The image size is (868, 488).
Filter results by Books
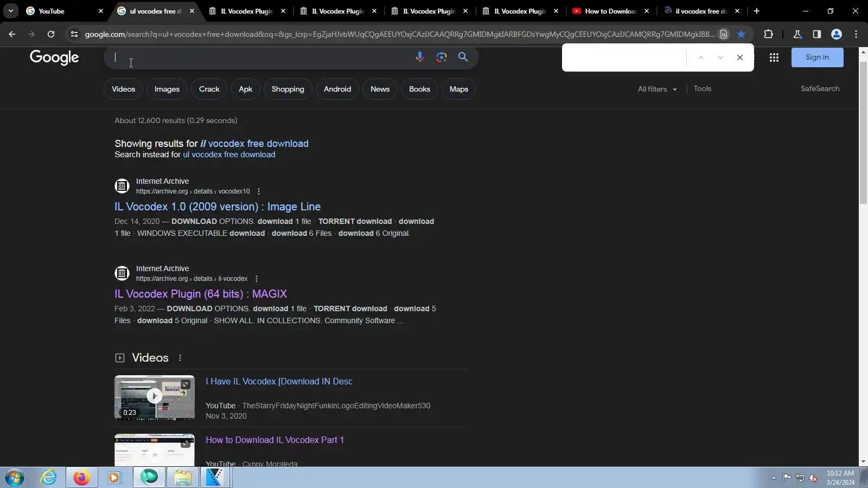419,89
